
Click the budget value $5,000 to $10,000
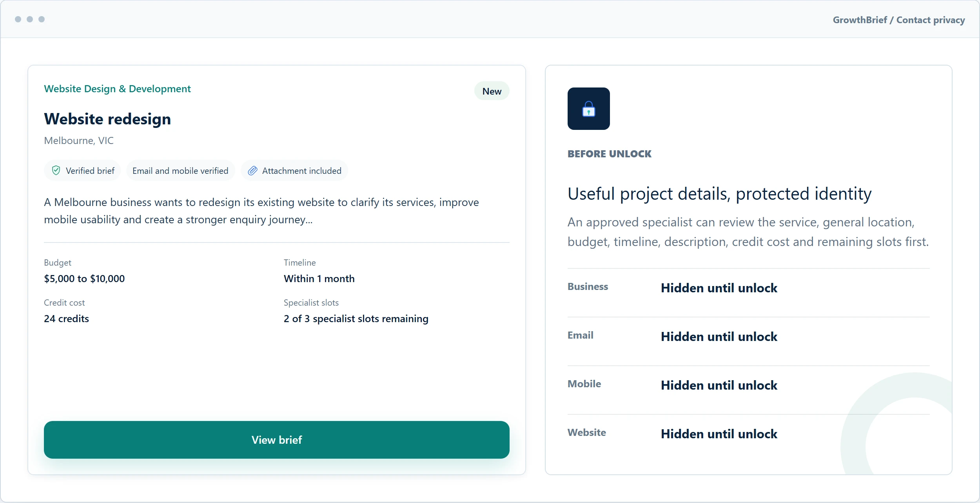(84, 279)
